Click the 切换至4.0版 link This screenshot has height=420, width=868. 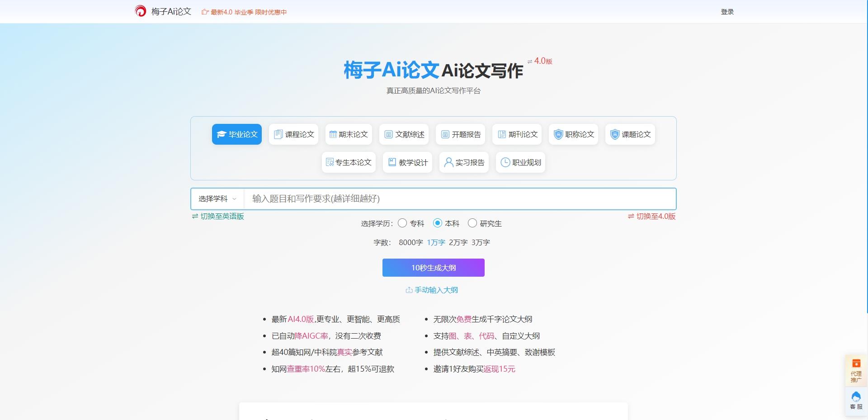[x=656, y=216]
